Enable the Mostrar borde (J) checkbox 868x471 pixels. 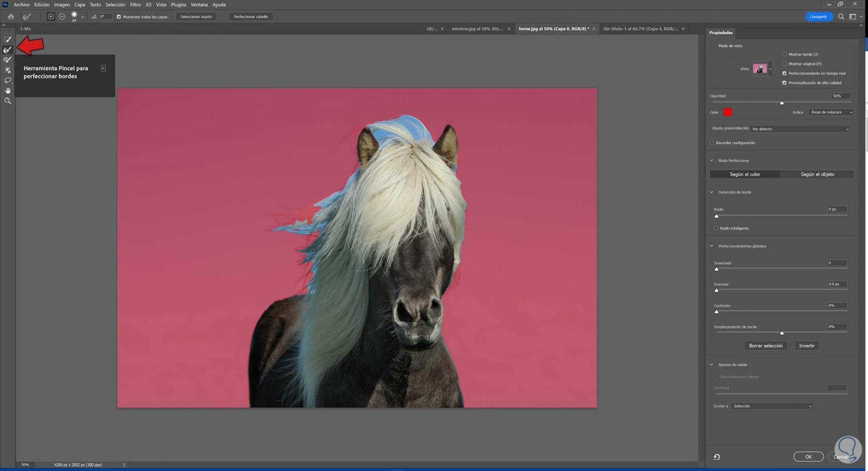pos(784,54)
